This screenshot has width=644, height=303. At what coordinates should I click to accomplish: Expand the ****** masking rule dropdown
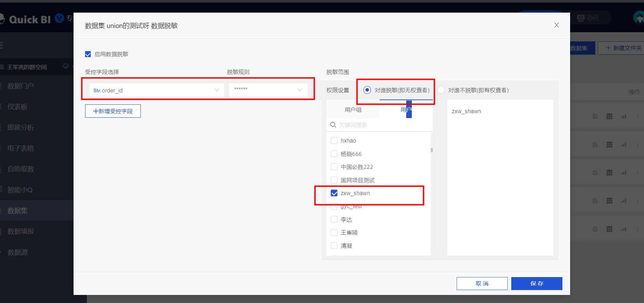(x=268, y=90)
